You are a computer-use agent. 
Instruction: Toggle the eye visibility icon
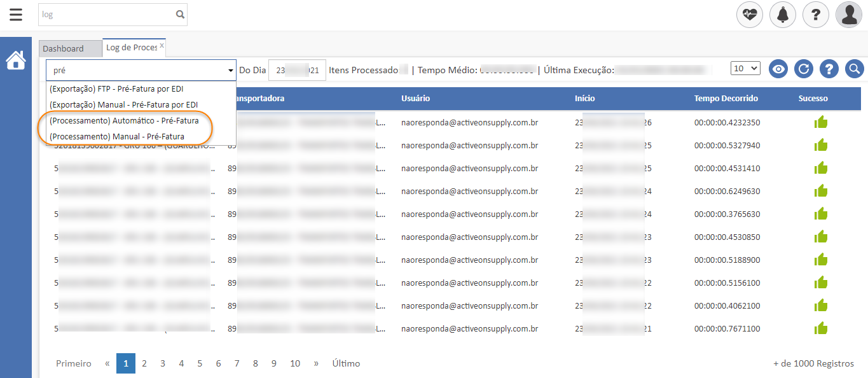pos(778,69)
